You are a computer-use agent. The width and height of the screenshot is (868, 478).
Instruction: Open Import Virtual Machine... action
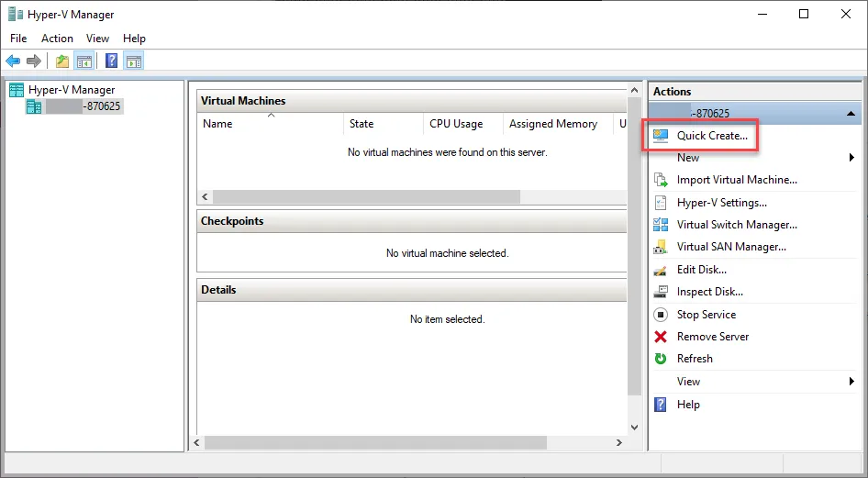click(737, 180)
